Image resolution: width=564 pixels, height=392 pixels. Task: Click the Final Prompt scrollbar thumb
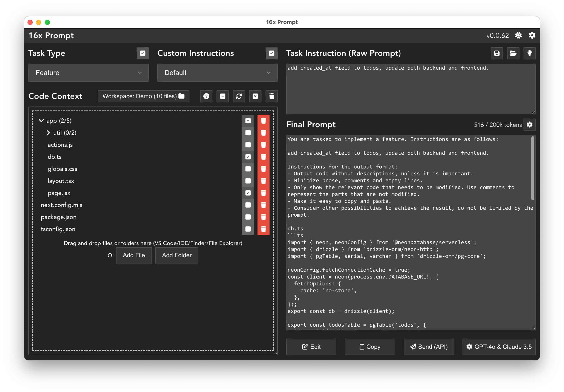point(533,168)
